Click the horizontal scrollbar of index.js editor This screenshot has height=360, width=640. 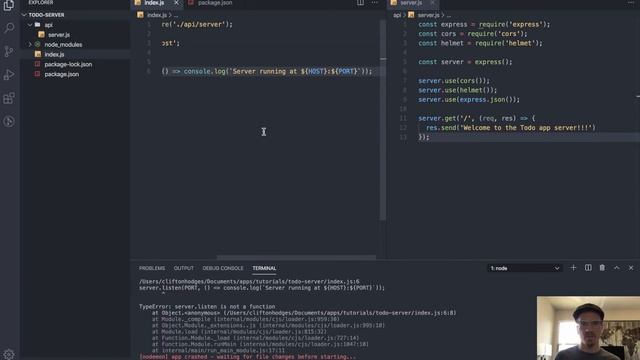coord(297,258)
